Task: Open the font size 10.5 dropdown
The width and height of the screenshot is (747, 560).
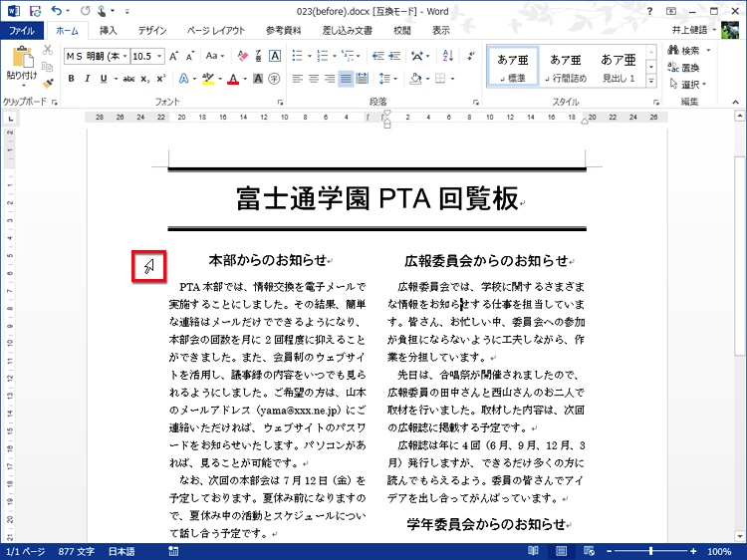Action: [159, 56]
